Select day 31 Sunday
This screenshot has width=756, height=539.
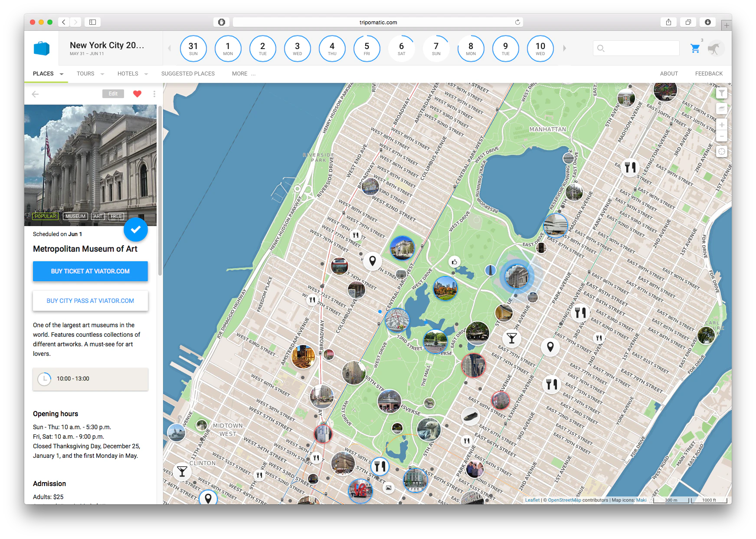pos(193,48)
